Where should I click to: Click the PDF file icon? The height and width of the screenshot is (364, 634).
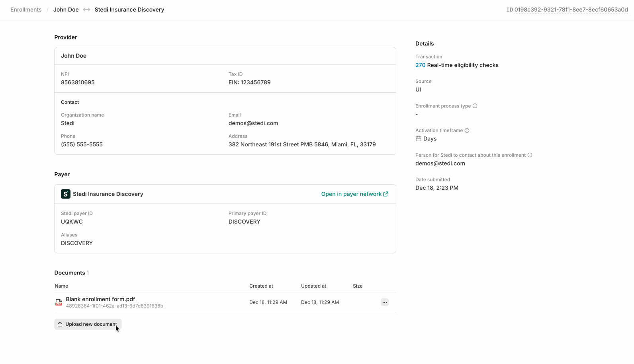point(59,302)
